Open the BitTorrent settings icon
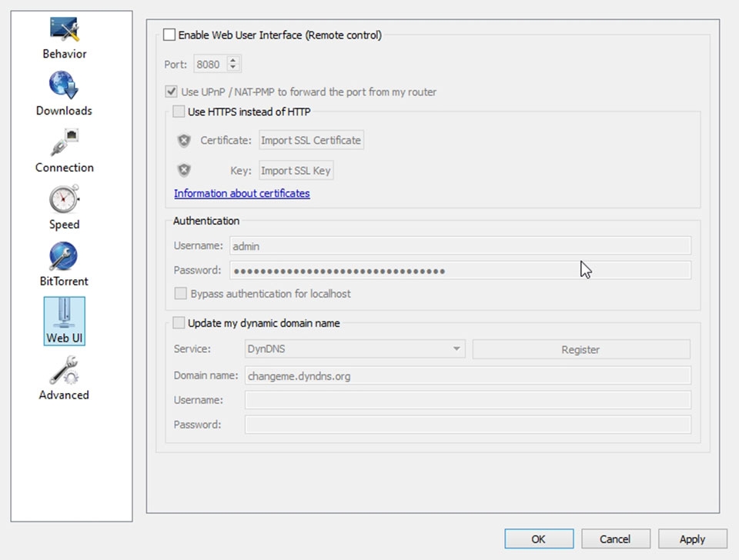Viewport: 739px width, 560px height. (64, 264)
